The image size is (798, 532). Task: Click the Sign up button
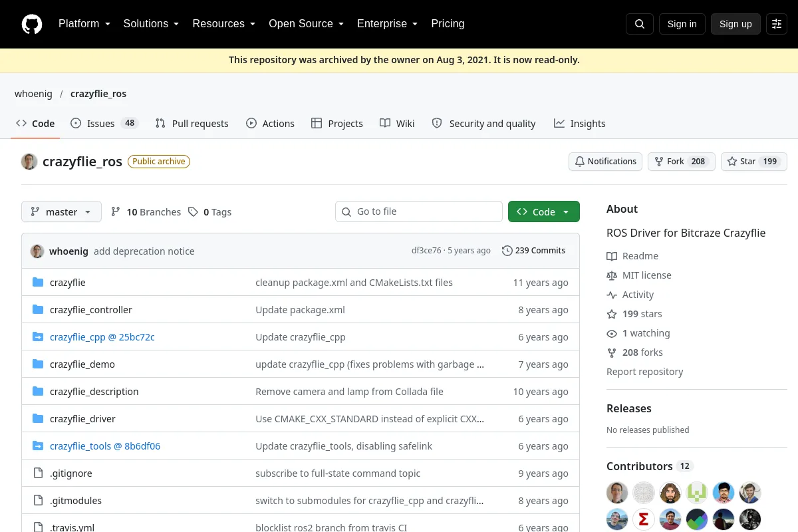tap(735, 24)
